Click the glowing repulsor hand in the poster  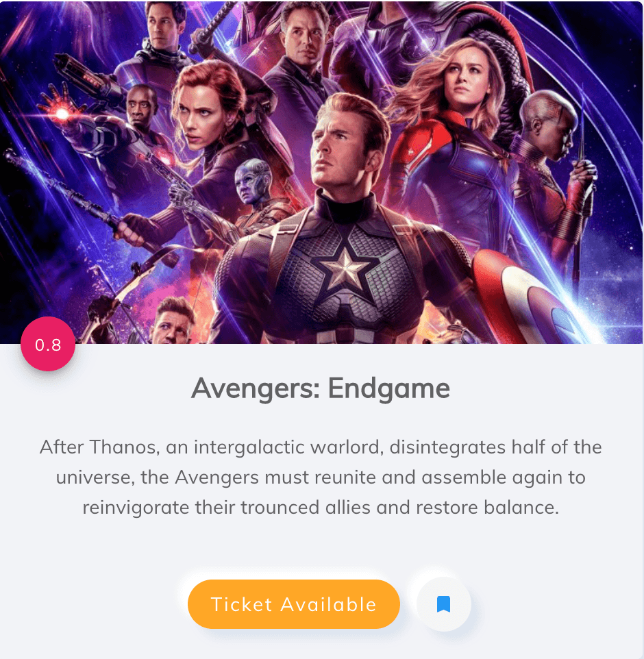tap(62, 112)
